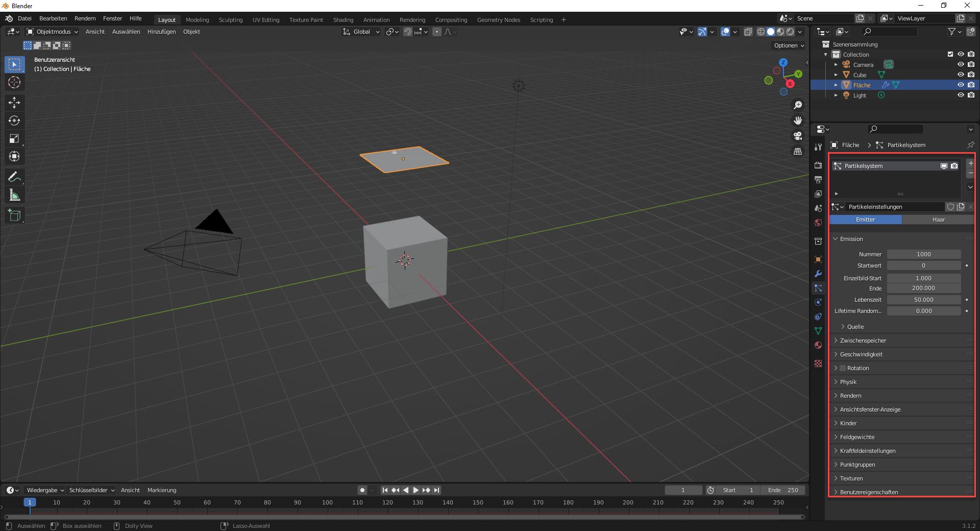Open the Rendern menu

85,18
